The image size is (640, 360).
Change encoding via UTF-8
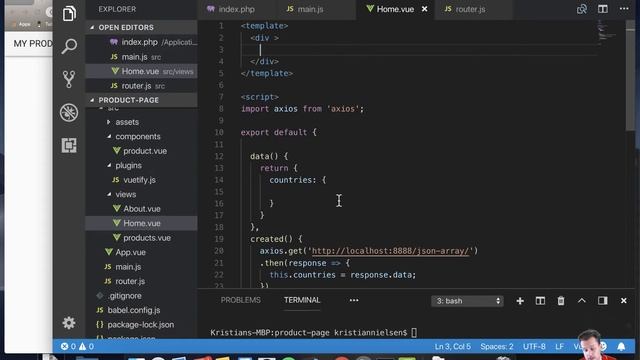[534, 347]
